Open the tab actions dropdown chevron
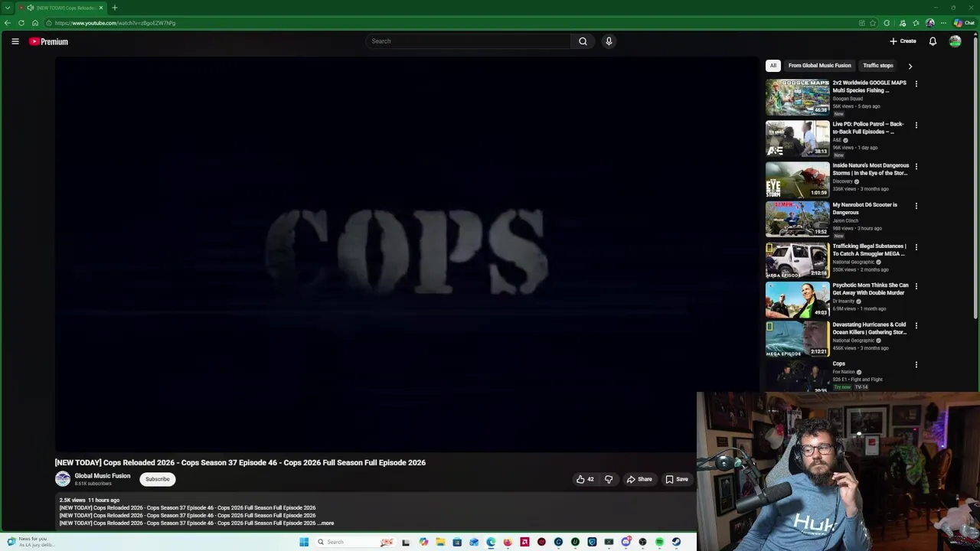The image size is (980, 551). (x=7, y=8)
